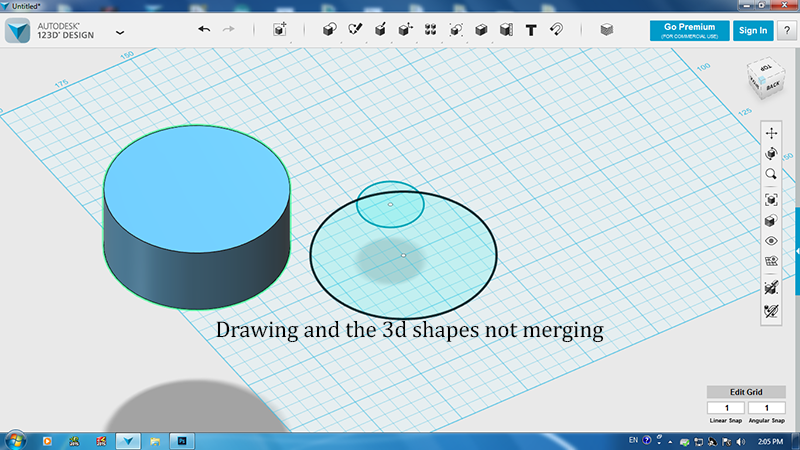Select the blue cylinder solid
The height and width of the screenshot is (450, 800).
coord(197,217)
